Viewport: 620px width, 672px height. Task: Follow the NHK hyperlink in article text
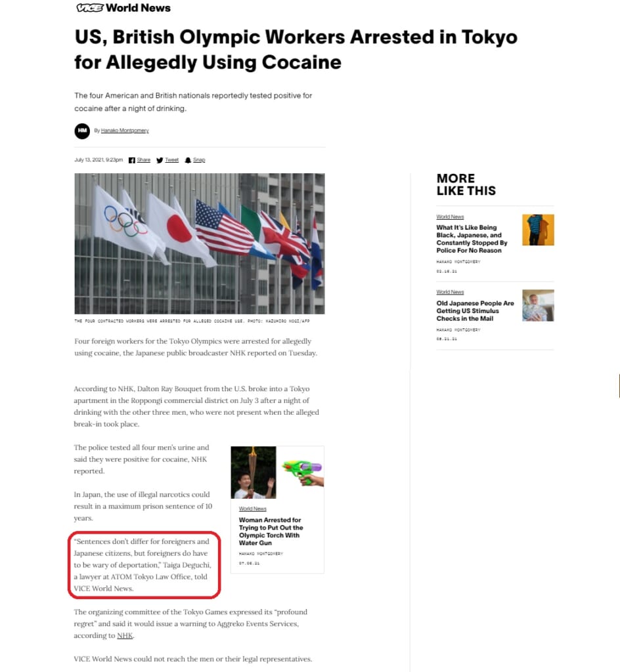[125, 635]
